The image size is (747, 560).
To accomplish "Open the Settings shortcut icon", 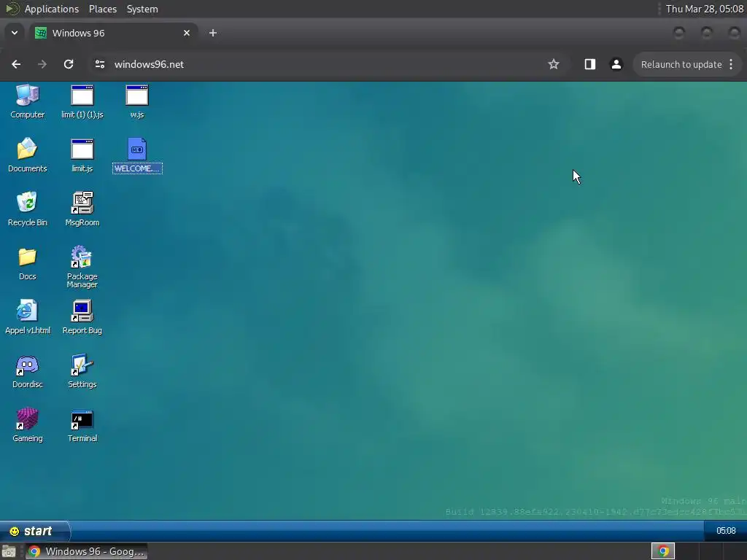I will click(x=82, y=371).
